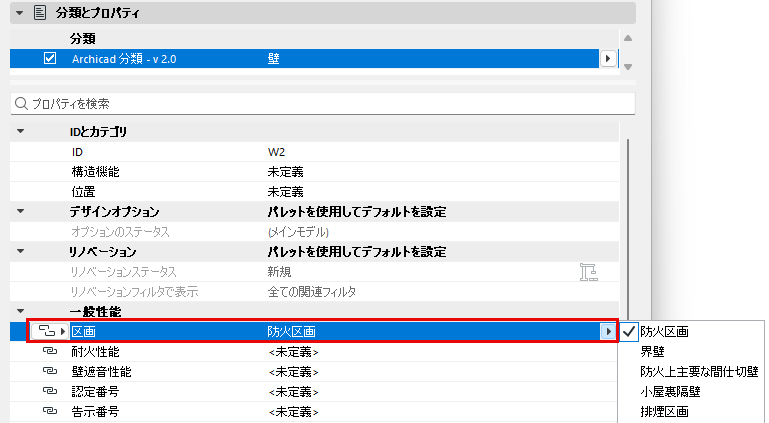Image resolution: width=769 pixels, height=423 pixels.
Task: Click the プロパティを検索 search field
Action: coord(323,103)
